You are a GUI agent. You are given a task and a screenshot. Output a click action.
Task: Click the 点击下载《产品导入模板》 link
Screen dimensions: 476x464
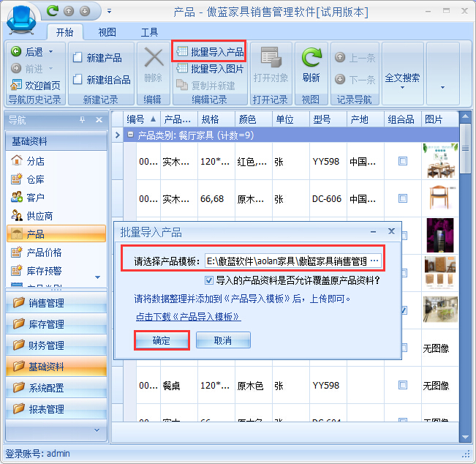click(x=188, y=317)
